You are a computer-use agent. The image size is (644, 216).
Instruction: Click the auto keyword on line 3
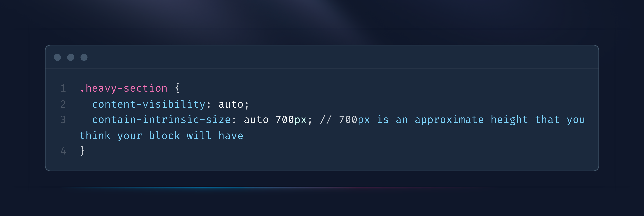[256, 120]
